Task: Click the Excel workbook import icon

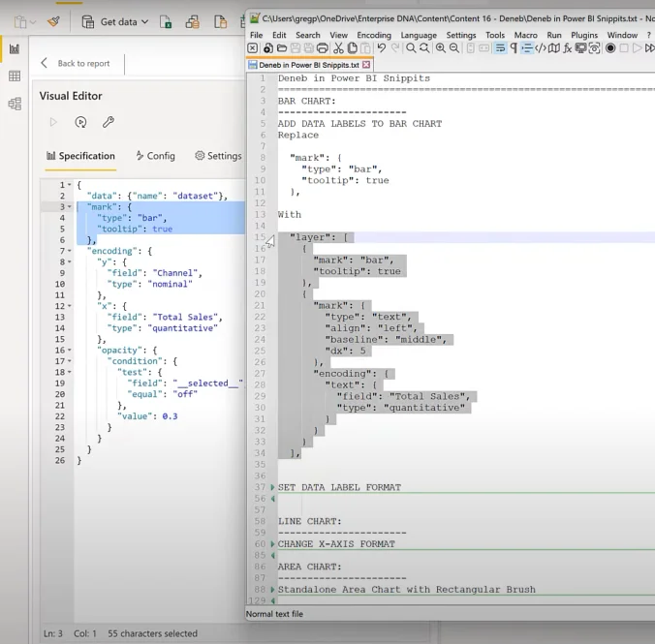Action: [166, 21]
